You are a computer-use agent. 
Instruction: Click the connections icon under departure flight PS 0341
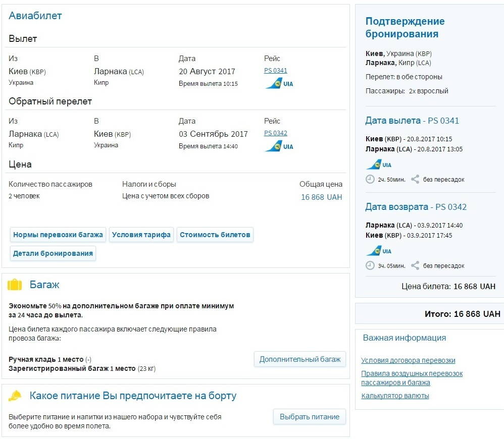415,179
